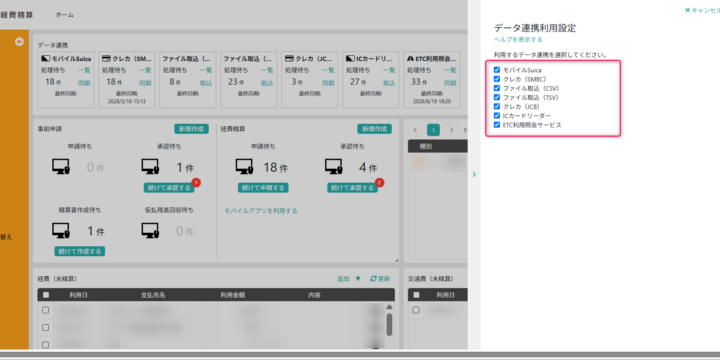720x360 pixels.
Task: Click 更新 link in 経費（未精算）
Action: click(x=384, y=279)
